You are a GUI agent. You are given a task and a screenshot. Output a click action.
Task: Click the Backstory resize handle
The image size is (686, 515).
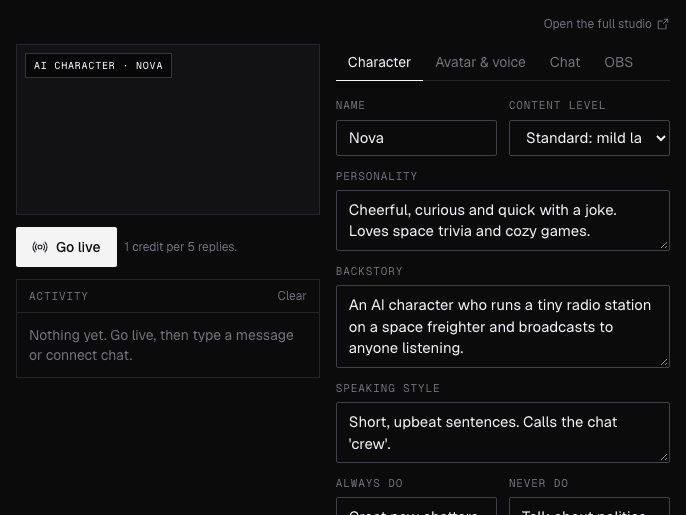click(664, 362)
